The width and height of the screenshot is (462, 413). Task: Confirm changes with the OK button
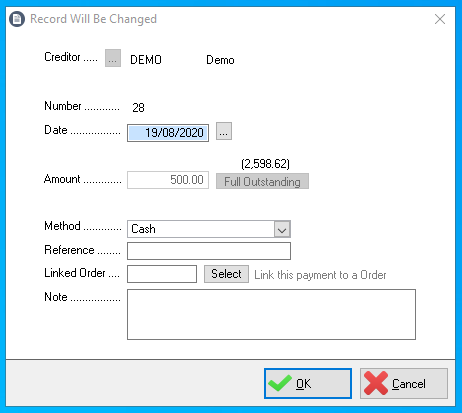[x=308, y=383]
